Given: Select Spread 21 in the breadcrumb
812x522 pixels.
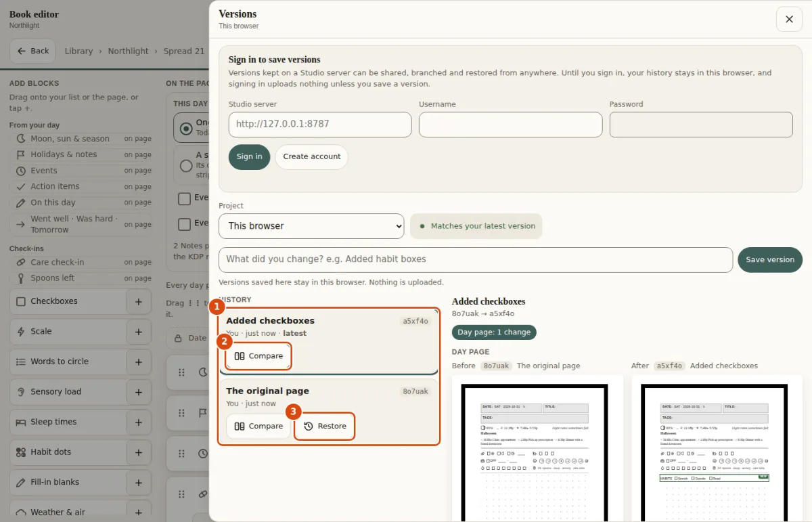Looking at the screenshot, I should coord(184,51).
